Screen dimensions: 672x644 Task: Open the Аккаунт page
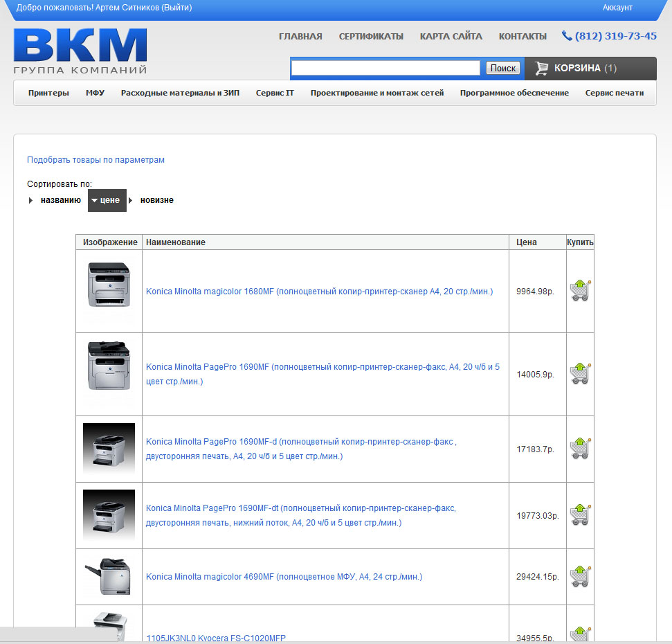tap(617, 8)
